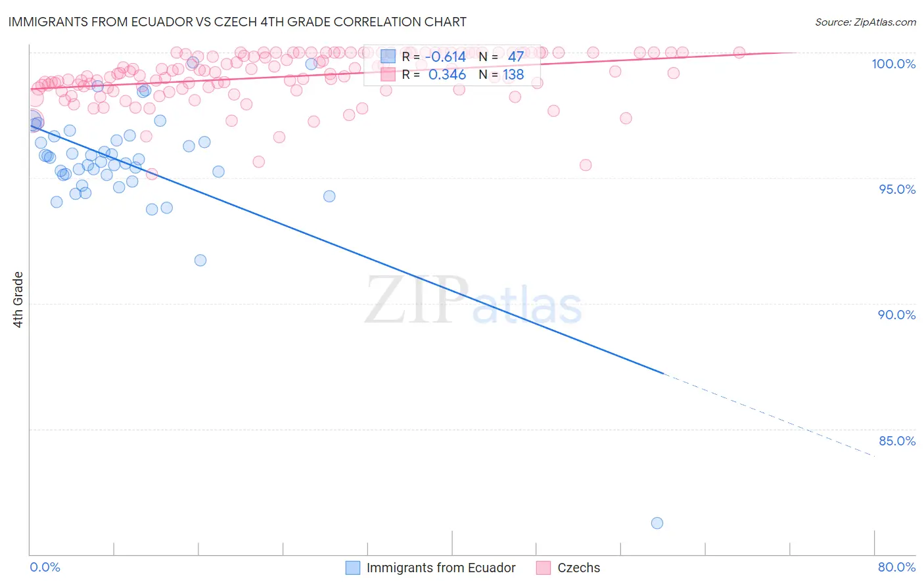Click the N = 138 sample count

coord(501,74)
